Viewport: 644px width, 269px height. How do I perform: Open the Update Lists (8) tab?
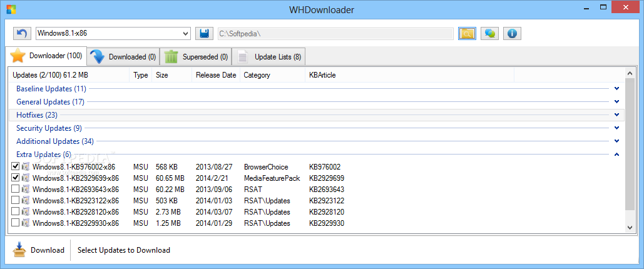(268, 57)
